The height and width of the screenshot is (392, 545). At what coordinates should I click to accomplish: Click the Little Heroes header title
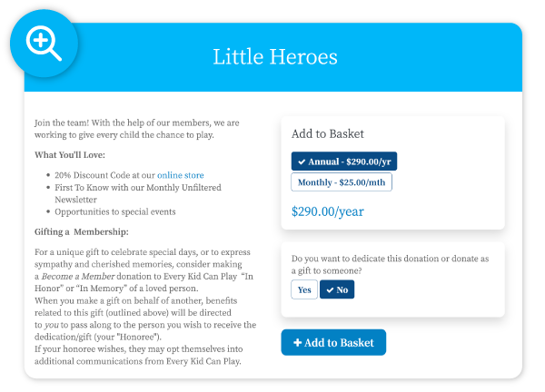275,57
